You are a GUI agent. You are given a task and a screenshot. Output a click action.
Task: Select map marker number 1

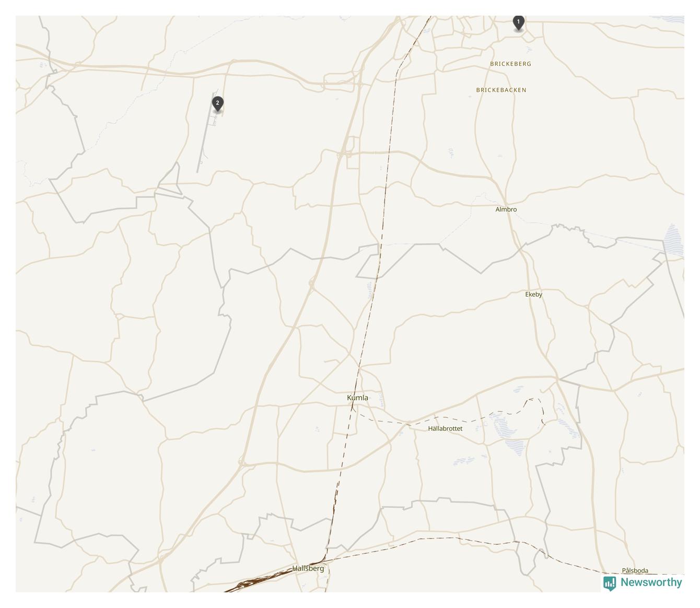pos(518,24)
